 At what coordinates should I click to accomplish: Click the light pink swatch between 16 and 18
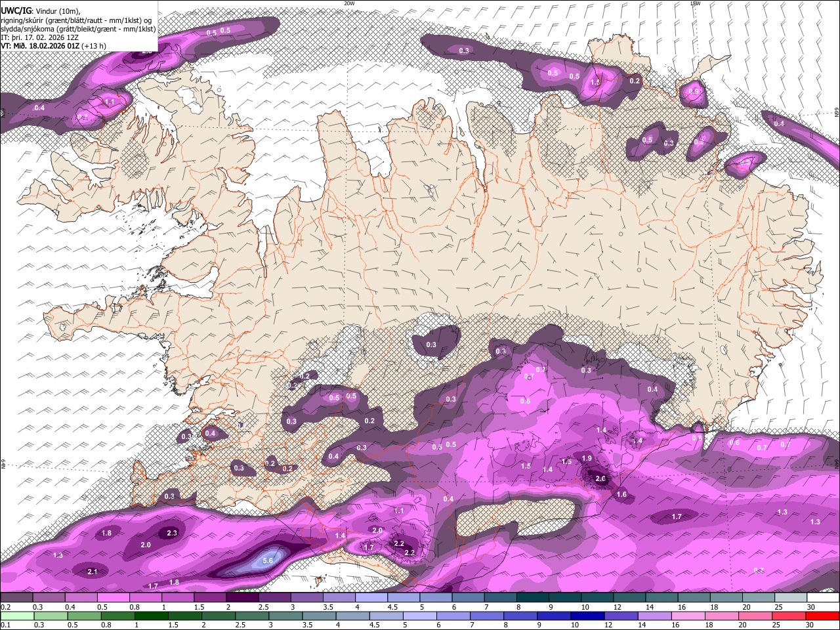click(x=688, y=616)
